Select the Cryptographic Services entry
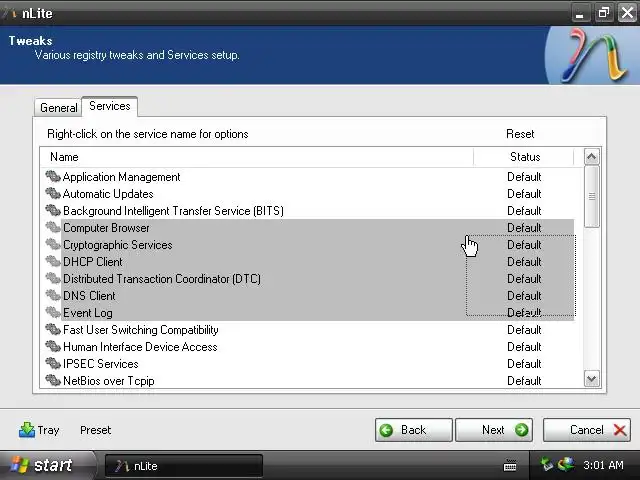Image resolution: width=640 pixels, height=480 pixels. pos(118,245)
